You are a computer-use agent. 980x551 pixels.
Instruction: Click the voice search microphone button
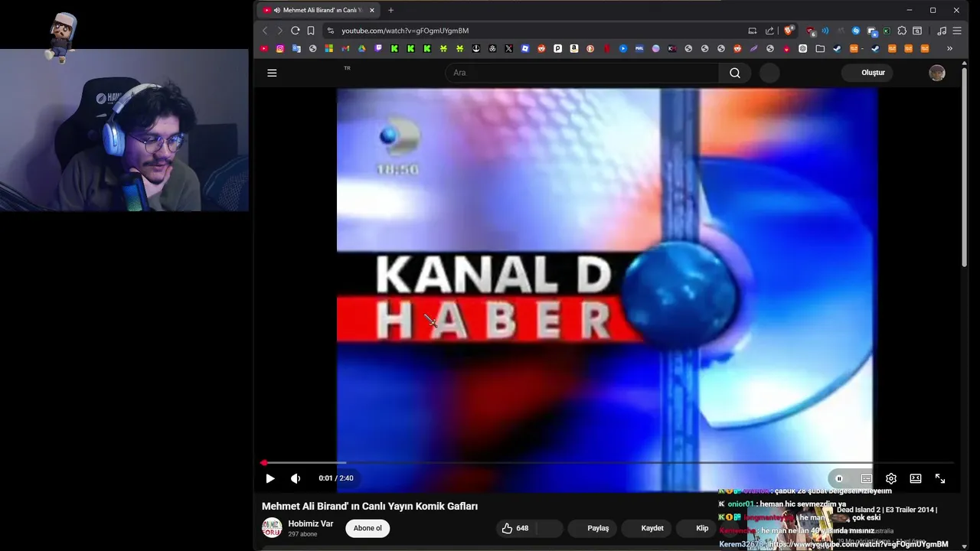tap(769, 73)
